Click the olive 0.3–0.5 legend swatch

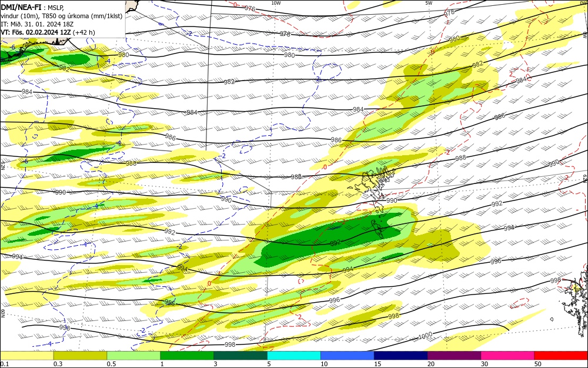tap(80, 356)
